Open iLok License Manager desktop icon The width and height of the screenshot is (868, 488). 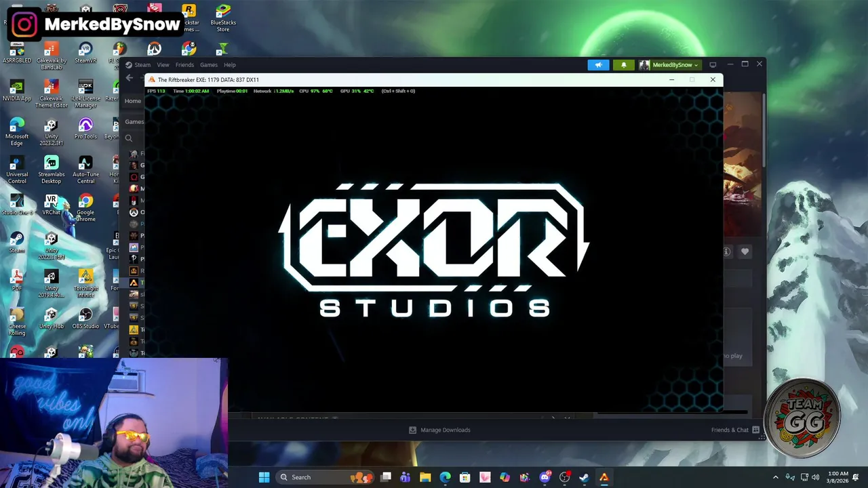pos(85,94)
